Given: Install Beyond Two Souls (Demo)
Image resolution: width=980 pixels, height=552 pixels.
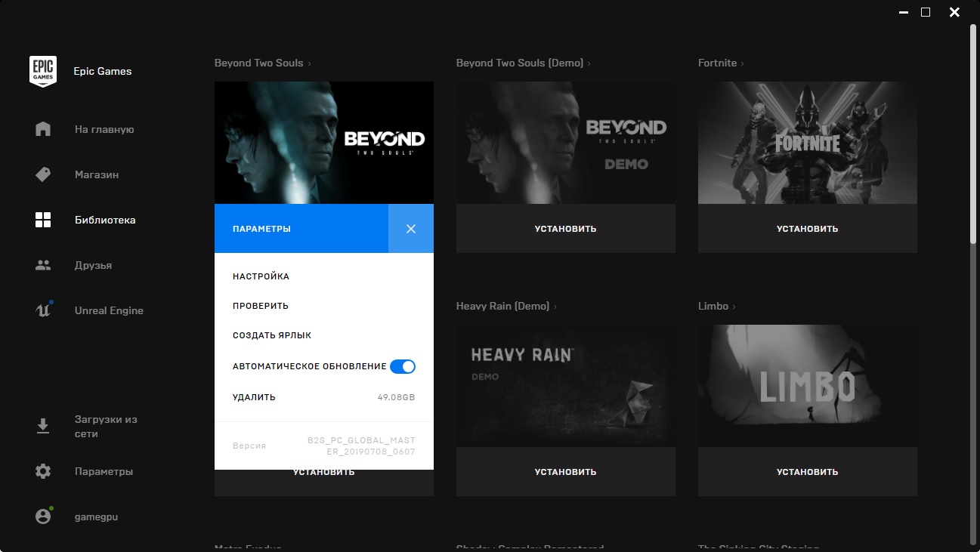Looking at the screenshot, I should pos(566,228).
